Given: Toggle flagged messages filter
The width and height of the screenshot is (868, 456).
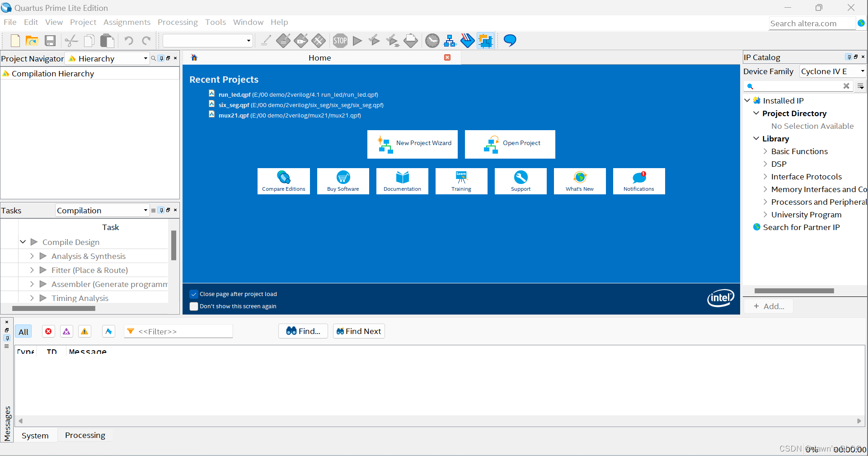Looking at the screenshot, I should (x=108, y=331).
